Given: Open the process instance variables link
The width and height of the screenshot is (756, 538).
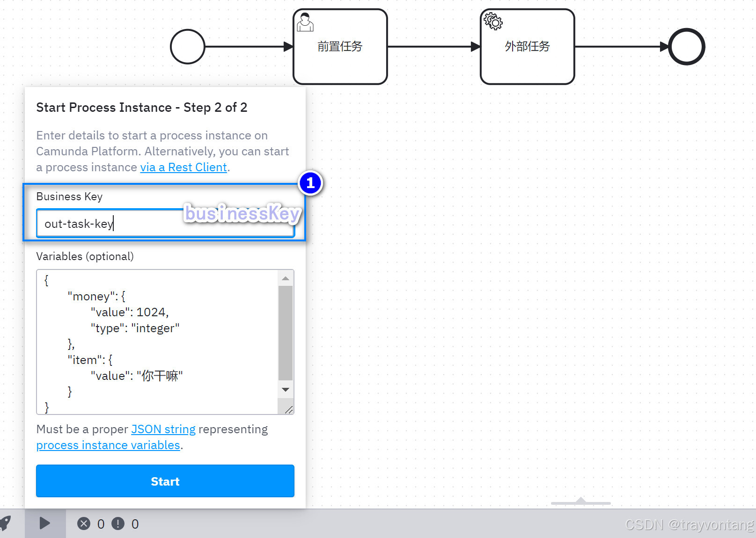Looking at the screenshot, I should [x=108, y=445].
